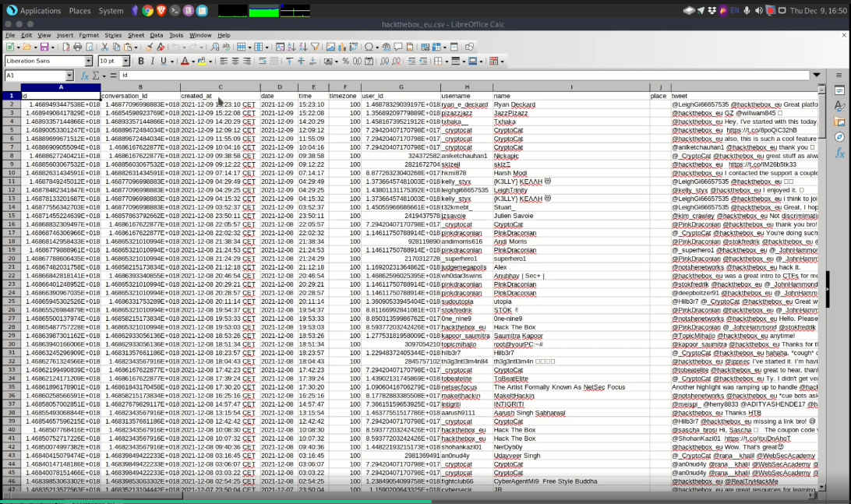851x504 pixels.
Task: Open the Tools menu
Action: pyautogui.click(x=176, y=35)
